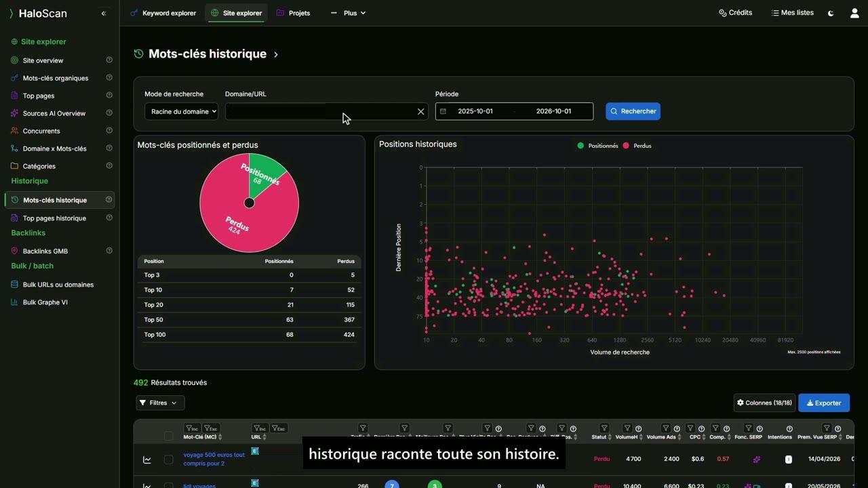Collapse the sidebar with the double-chevron icon
The height and width of the screenshot is (488, 868).
coord(104,14)
